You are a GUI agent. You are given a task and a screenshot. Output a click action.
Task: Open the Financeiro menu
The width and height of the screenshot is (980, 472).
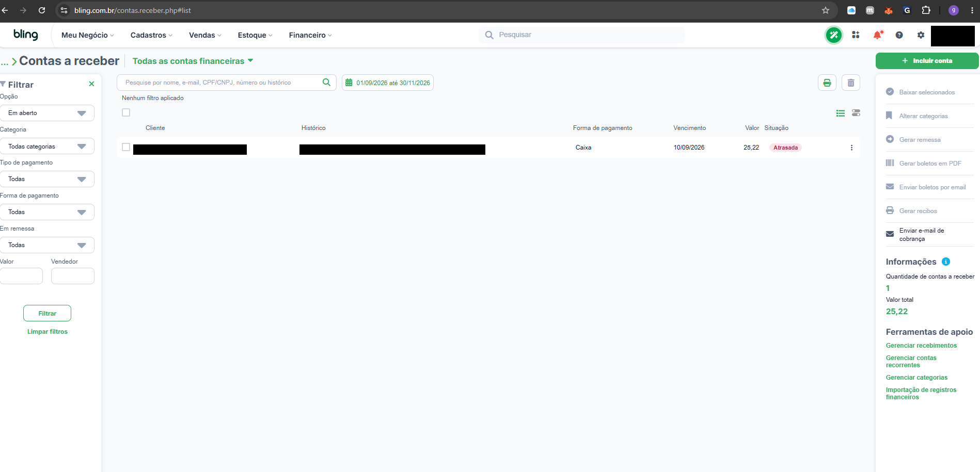310,35
